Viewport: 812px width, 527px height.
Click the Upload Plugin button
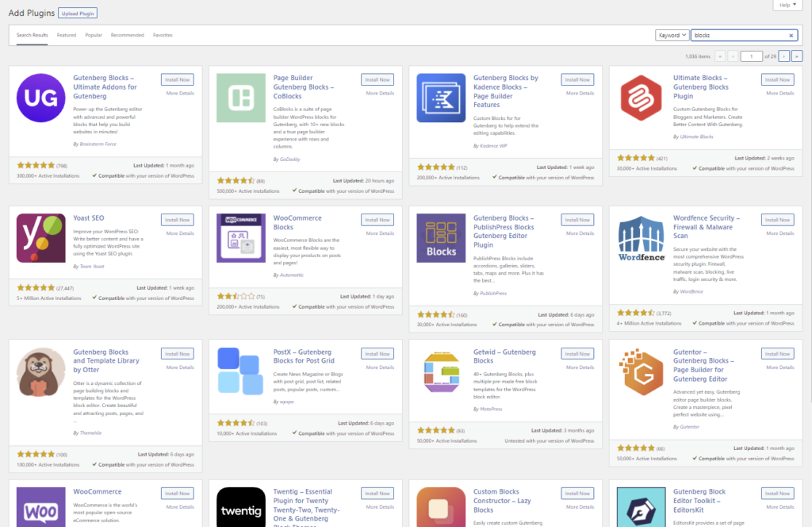click(x=78, y=13)
